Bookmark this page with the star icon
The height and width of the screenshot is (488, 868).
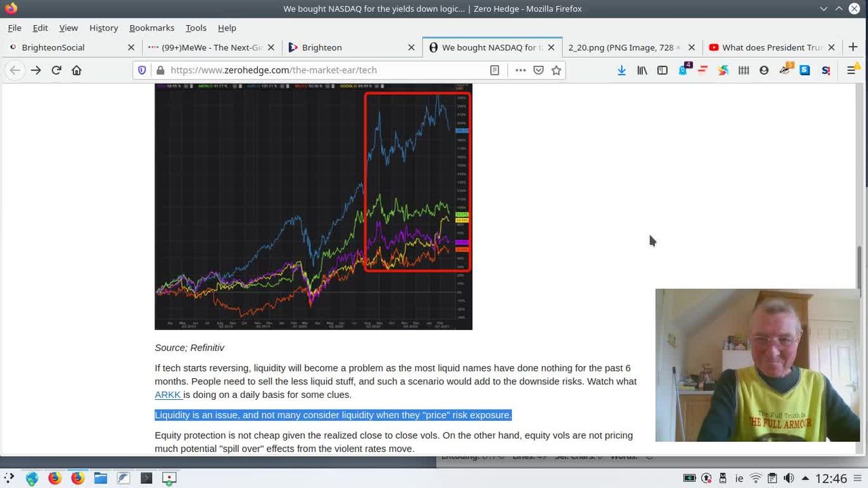coord(556,70)
